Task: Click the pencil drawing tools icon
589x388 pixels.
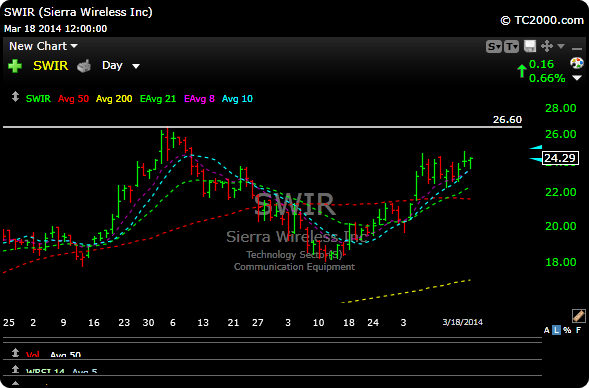Action: (578, 316)
